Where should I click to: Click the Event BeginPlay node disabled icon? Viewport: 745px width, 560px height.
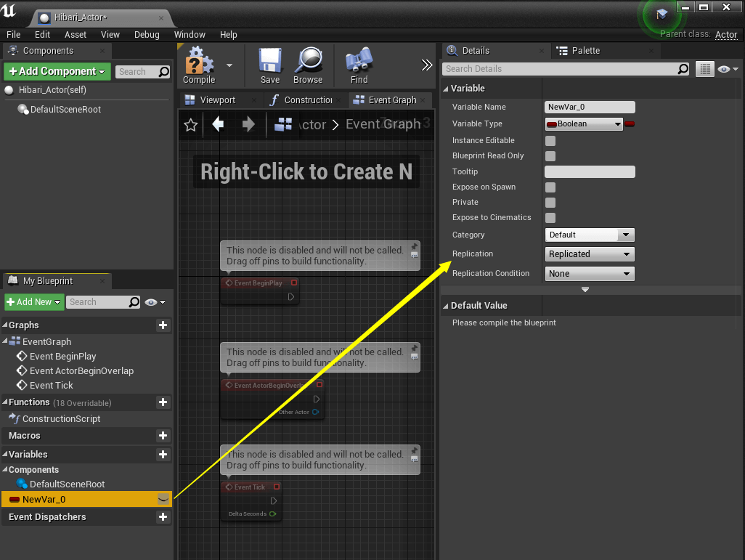294,283
